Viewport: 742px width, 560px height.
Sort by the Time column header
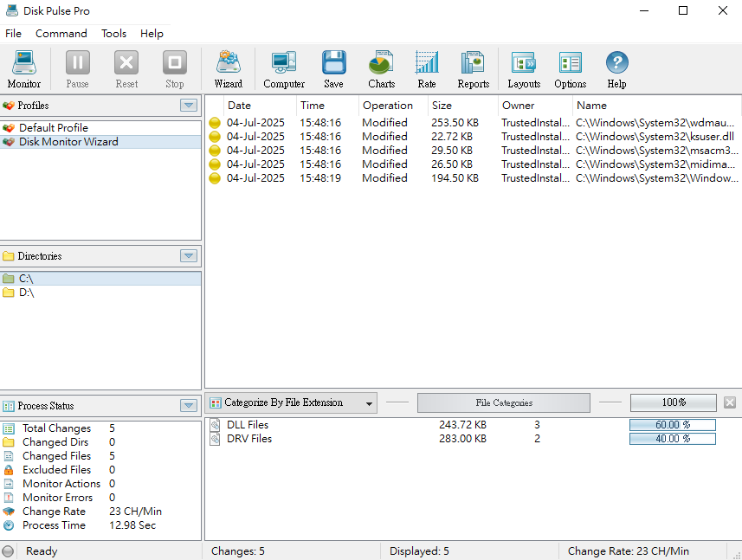click(x=327, y=106)
